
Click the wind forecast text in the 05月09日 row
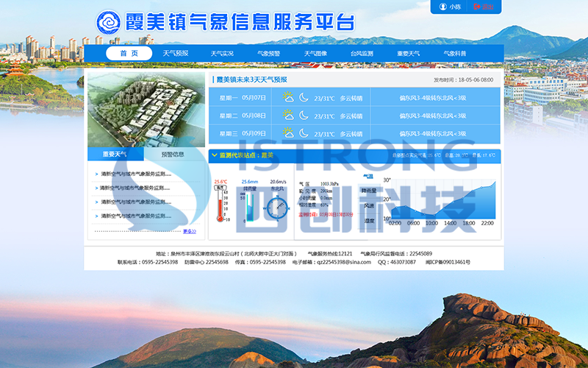(433, 133)
